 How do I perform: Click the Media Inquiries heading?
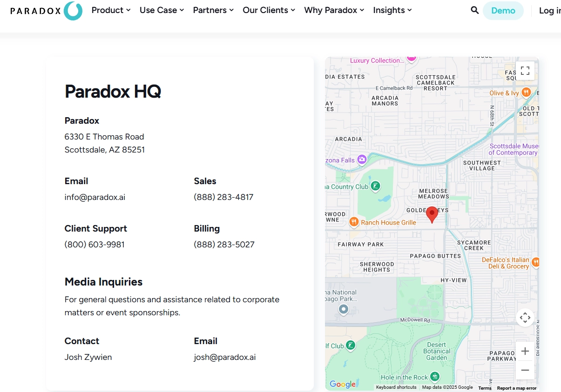coord(103,282)
